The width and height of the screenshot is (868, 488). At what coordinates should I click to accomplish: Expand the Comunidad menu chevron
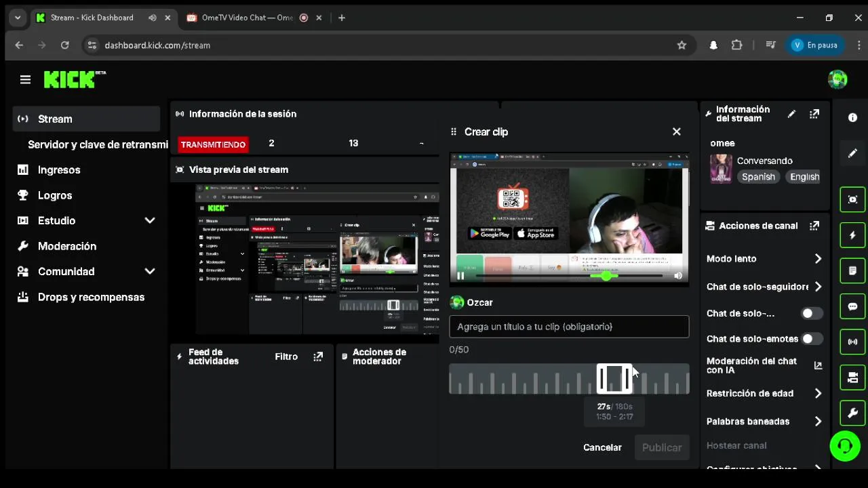(150, 271)
